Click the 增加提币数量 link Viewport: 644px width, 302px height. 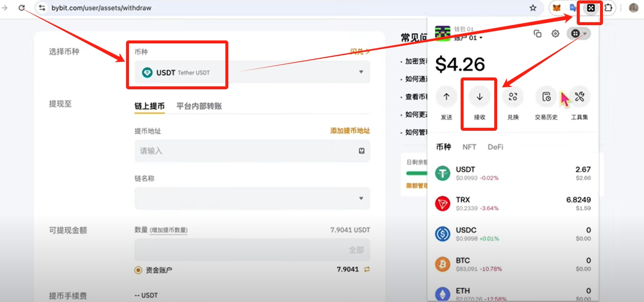[x=169, y=230]
